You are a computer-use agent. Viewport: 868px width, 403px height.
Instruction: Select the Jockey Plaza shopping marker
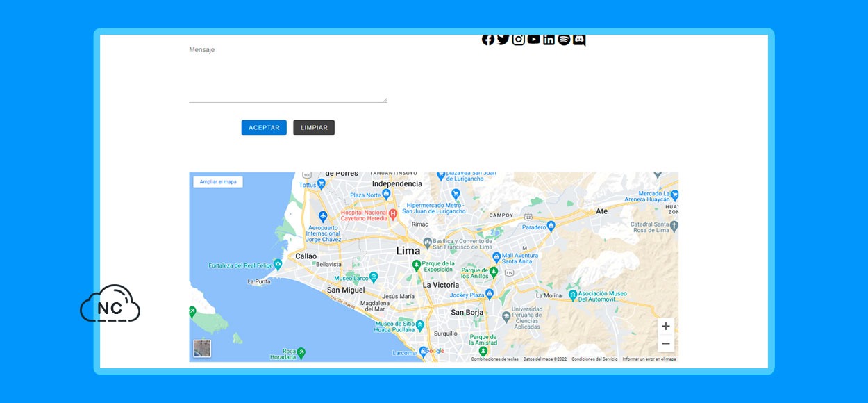click(489, 295)
